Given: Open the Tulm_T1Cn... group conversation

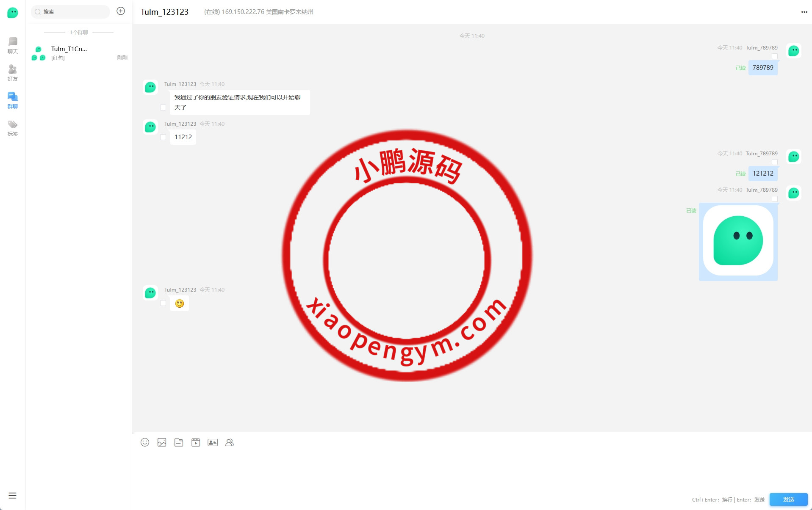Looking at the screenshot, I should pyautogui.click(x=79, y=53).
